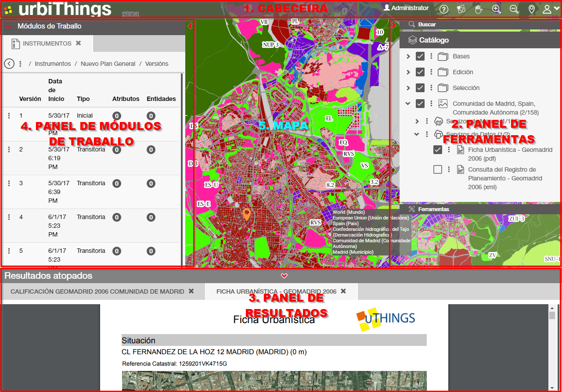Click the Tipo column header
This screenshot has height=392, width=562.
click(x=83, y=99)
